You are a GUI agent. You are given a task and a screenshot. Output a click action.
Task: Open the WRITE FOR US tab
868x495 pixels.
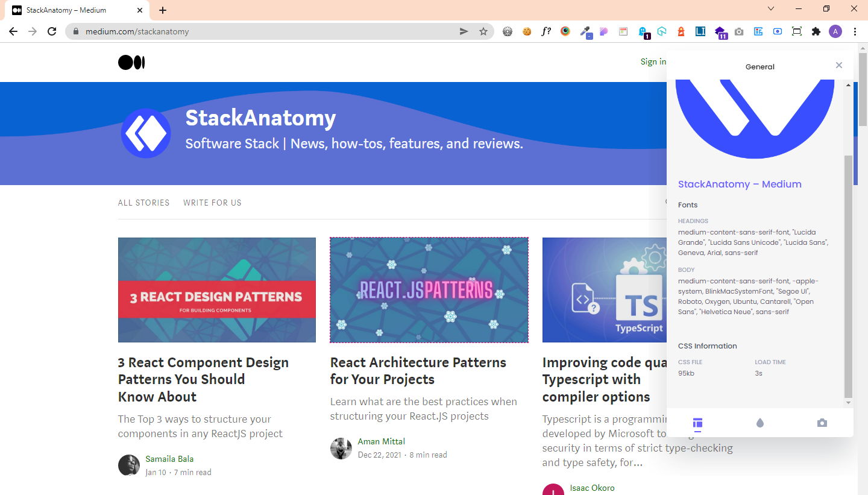(x=213, y=203)
